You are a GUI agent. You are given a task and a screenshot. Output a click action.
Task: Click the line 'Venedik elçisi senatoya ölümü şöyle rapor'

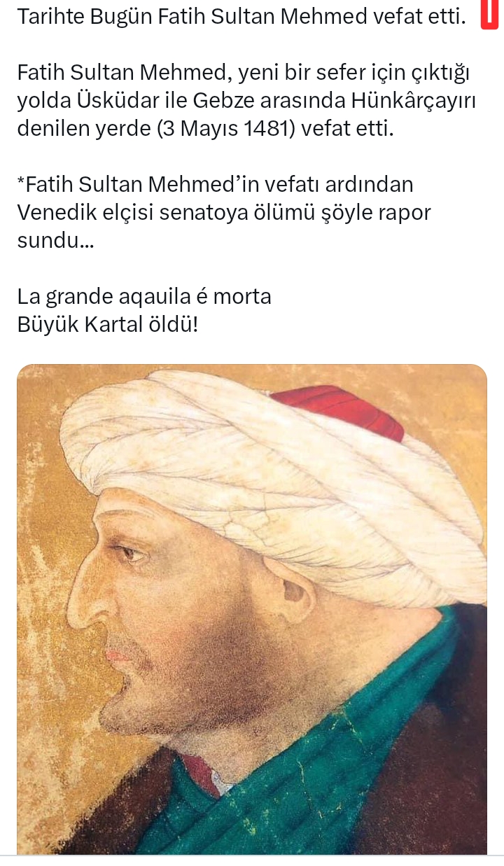point(224,213)
